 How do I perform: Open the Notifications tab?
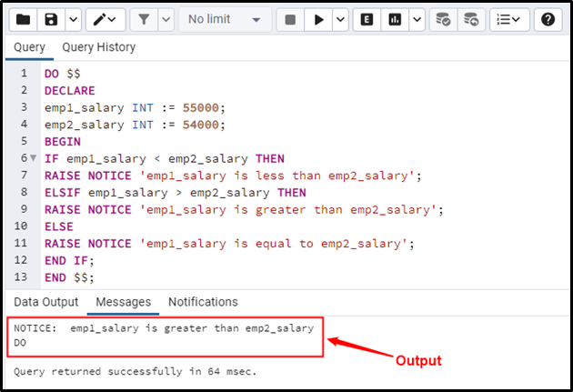203,302
